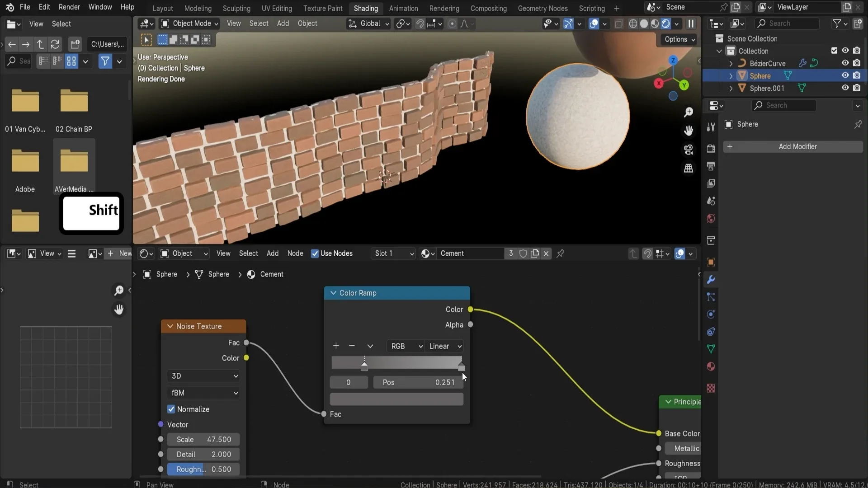This screenshot has width=868, height=488.
Task: Hide the Sphere.001 object in viewport
Action: point(845,88)
